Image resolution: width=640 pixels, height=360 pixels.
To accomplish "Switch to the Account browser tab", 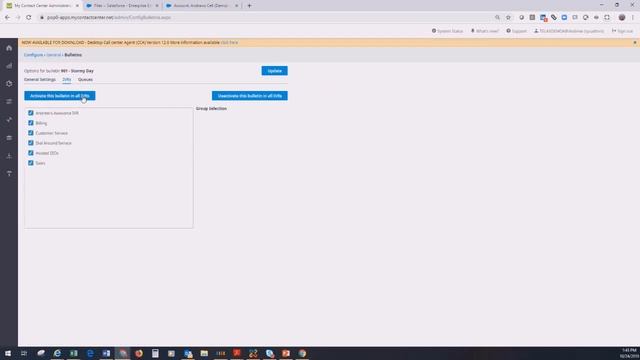I will tap(201, 6).
